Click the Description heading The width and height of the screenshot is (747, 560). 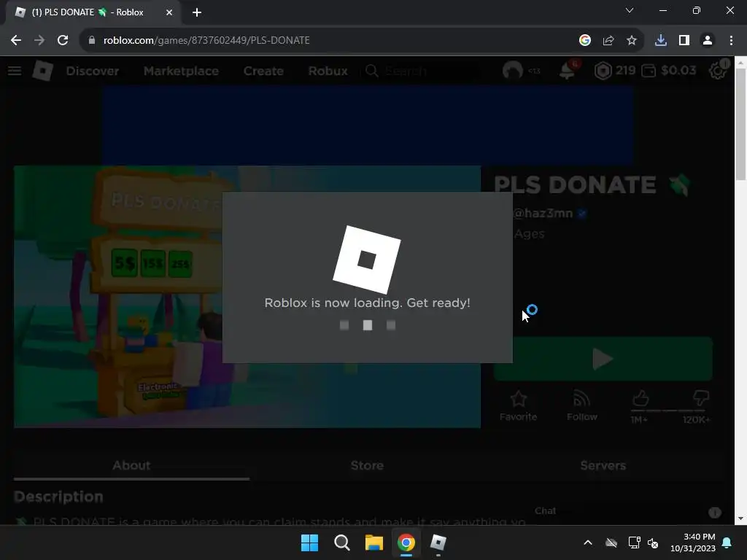pos(58,497)
